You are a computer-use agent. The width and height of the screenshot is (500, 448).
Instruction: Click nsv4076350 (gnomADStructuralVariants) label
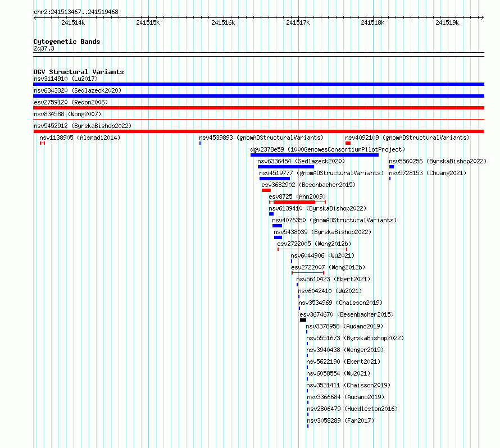pos(334,220)
